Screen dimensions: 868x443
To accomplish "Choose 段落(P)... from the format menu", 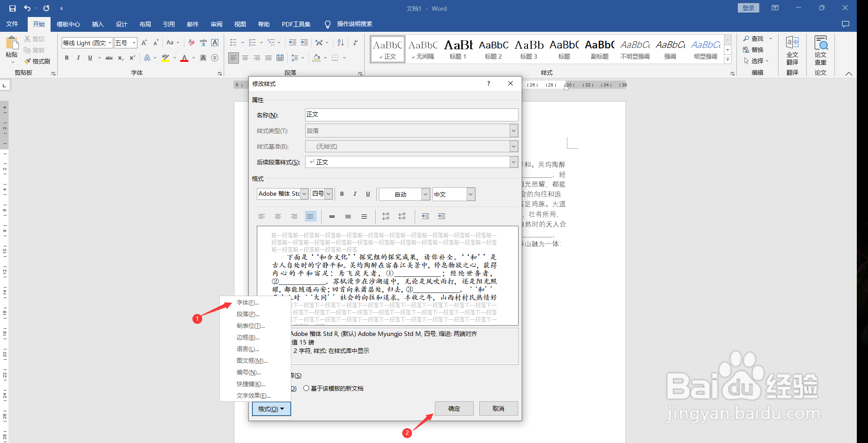I will coord(248,314).
